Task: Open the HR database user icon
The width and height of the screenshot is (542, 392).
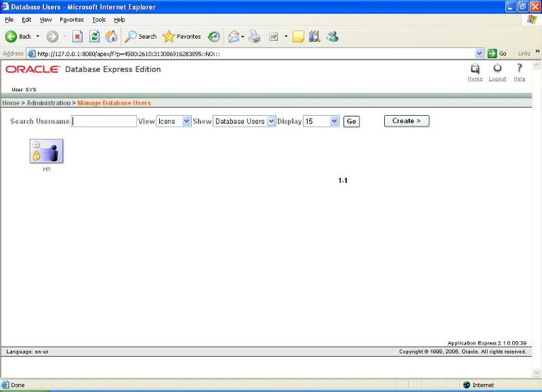Action: pos(46,151)
